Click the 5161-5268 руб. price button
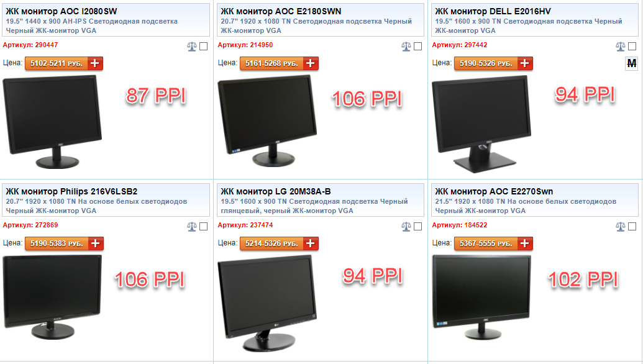 click(x=271, y=63)
